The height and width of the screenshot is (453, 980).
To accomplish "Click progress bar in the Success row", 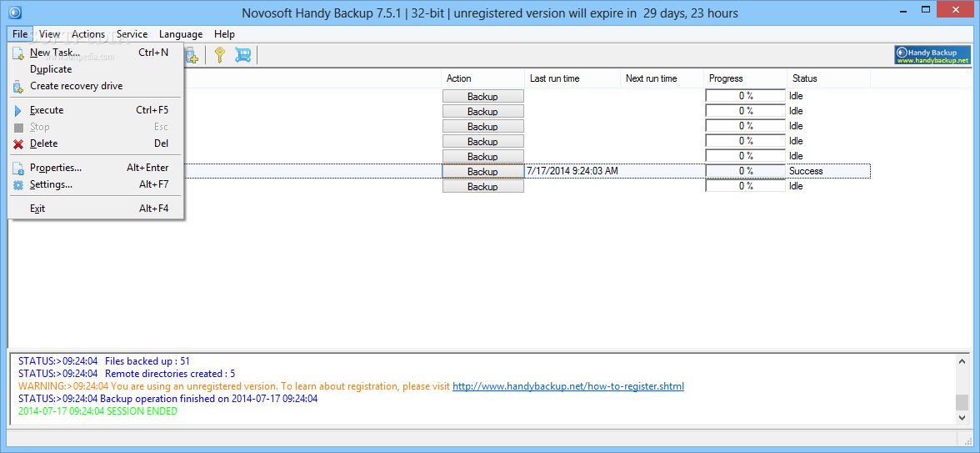I will 746,171.
